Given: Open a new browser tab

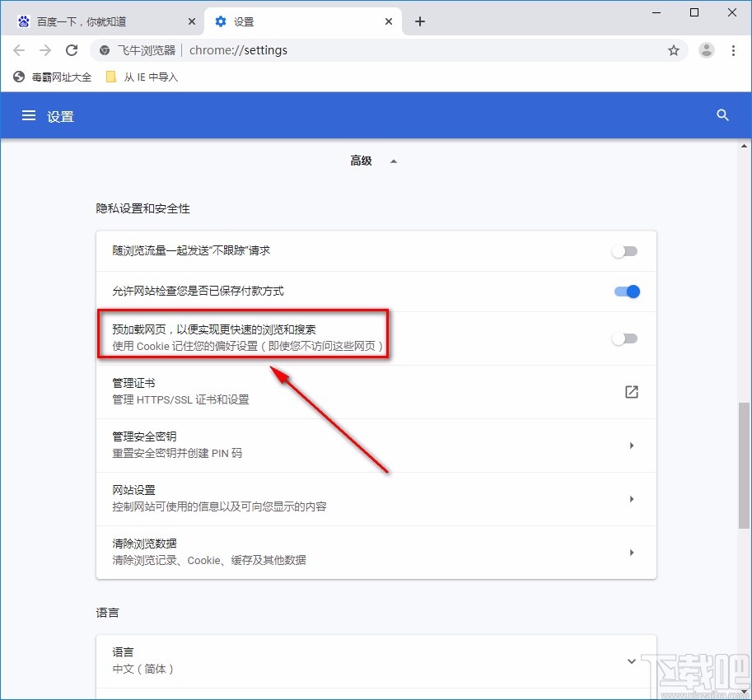Looking at the screenshot, I should point(420,21).
